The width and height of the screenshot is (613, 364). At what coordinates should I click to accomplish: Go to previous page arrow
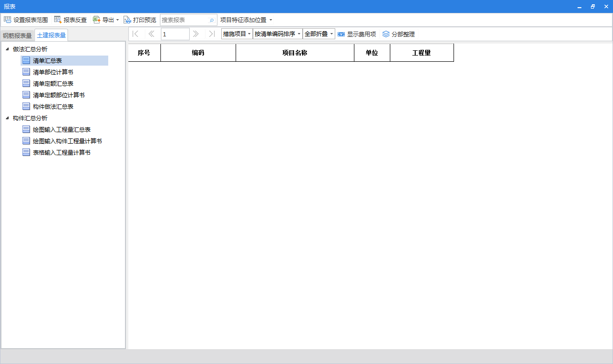[151, 34]
